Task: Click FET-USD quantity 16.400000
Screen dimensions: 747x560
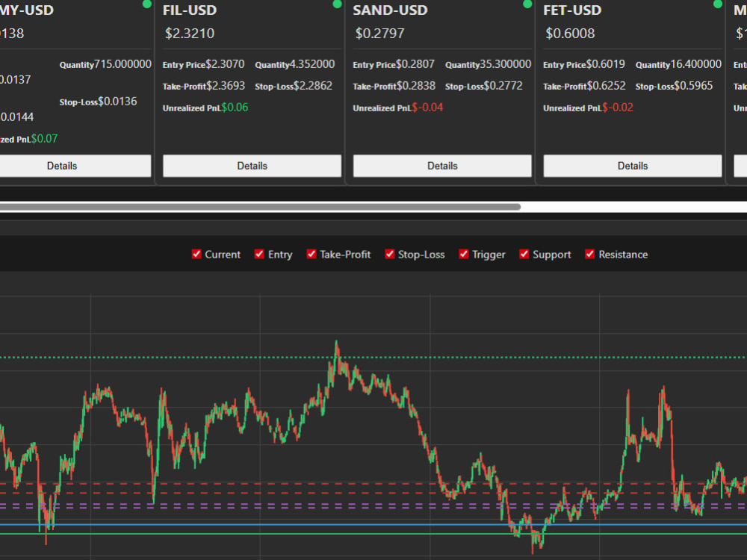Action: click(696, 64)
